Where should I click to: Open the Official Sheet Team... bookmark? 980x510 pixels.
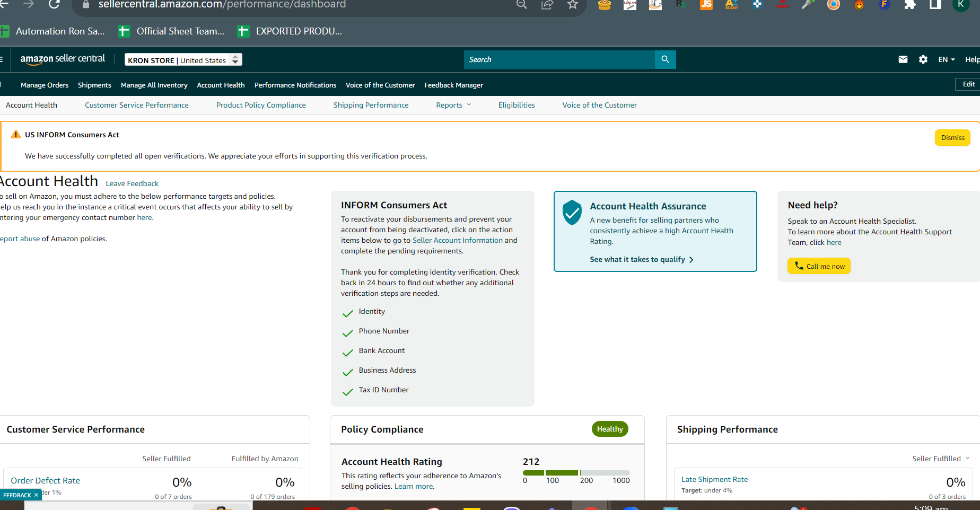click(x=171, y=31)
